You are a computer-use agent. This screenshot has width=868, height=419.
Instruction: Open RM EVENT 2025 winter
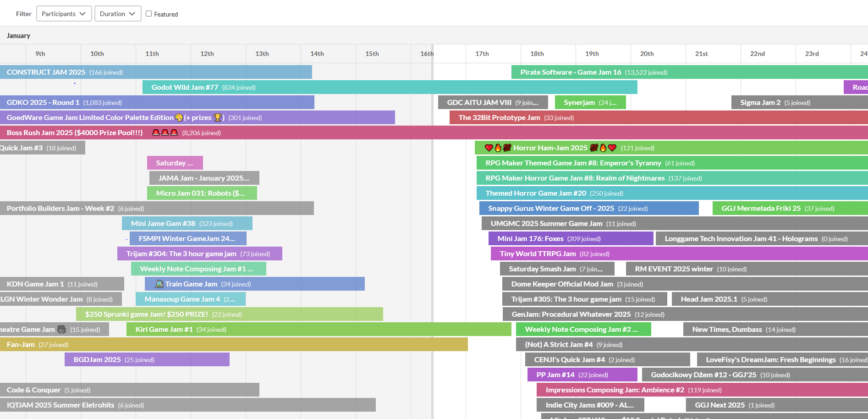[747, 269]
